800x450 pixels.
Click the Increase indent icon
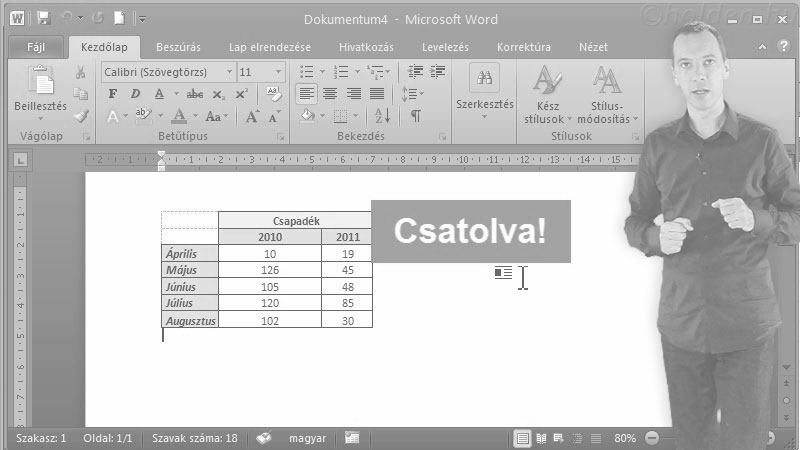pos(438,71)
